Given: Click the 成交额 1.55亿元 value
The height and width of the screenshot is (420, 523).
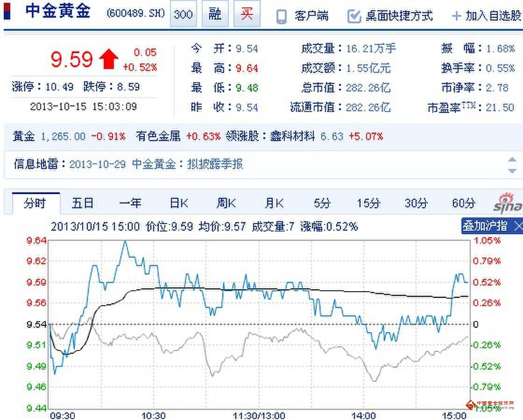Looking at the screenshot, I should 368,69.
